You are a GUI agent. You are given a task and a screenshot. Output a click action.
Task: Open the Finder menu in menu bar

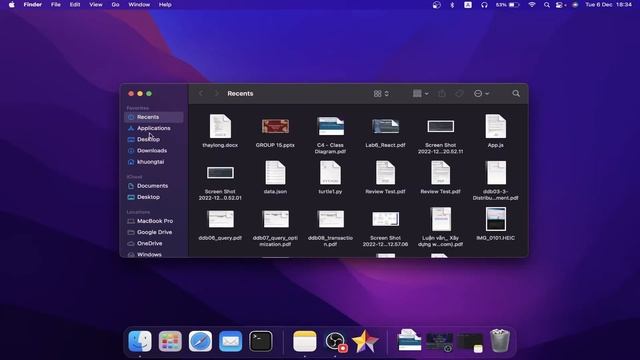coord(33,5)
